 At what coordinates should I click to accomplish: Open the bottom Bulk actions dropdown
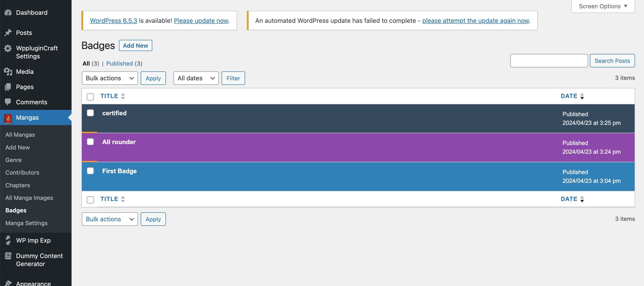110,219
